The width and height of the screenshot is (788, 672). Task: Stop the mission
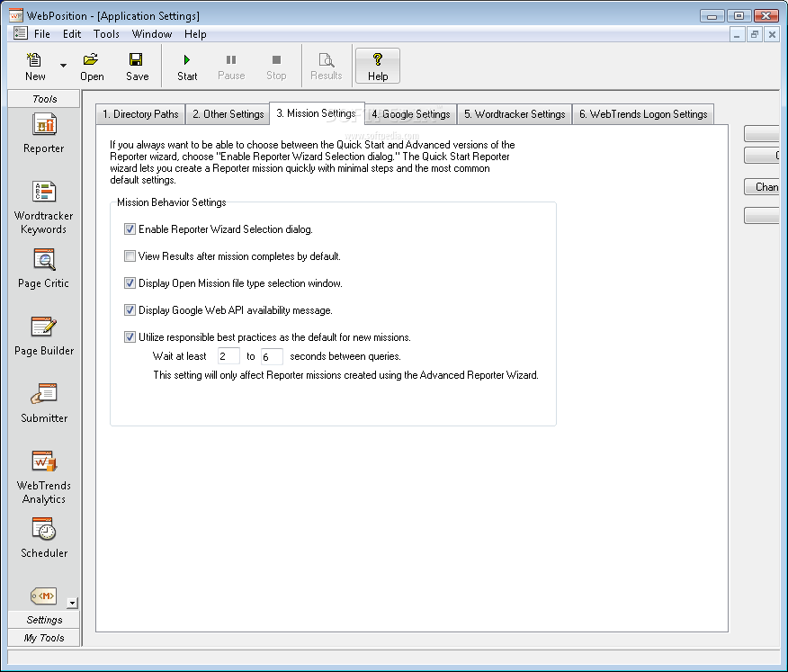click(276, 67)
